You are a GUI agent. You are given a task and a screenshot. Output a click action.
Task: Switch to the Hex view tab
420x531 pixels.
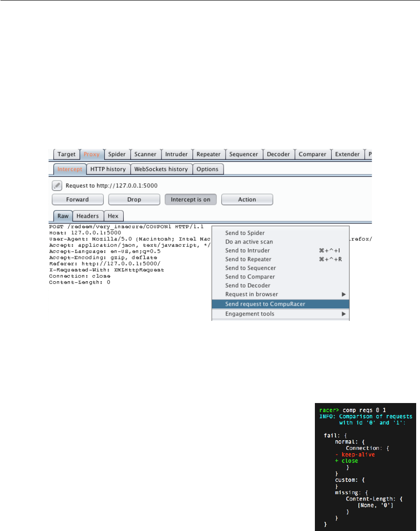coord(113,216)
